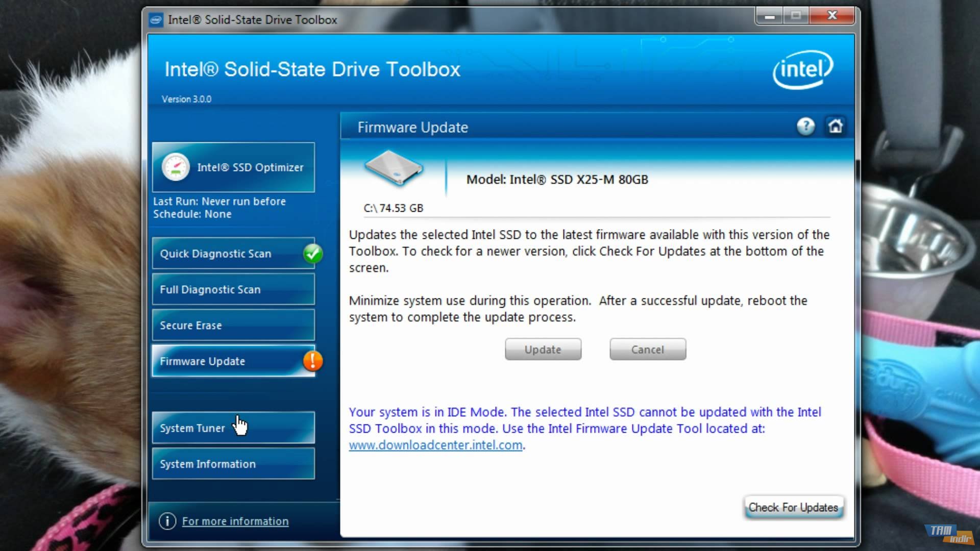
Task: Click the SSD Optimizer gauge icon
Action: (x=176, y=167)
